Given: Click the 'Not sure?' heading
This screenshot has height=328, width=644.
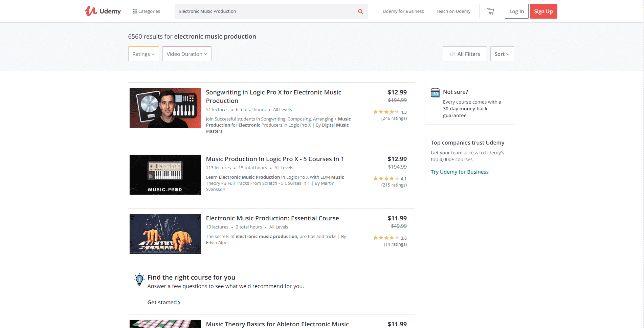Looking at the screenshot, I should (x=456, y=92).
